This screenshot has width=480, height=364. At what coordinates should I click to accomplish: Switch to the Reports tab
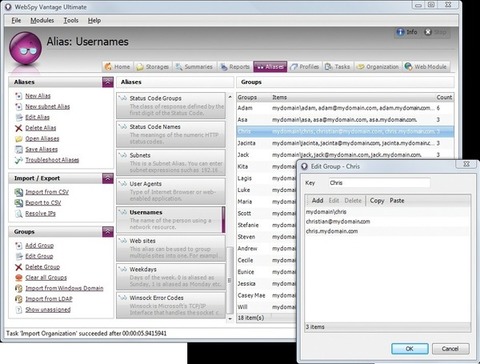[235, 67]
